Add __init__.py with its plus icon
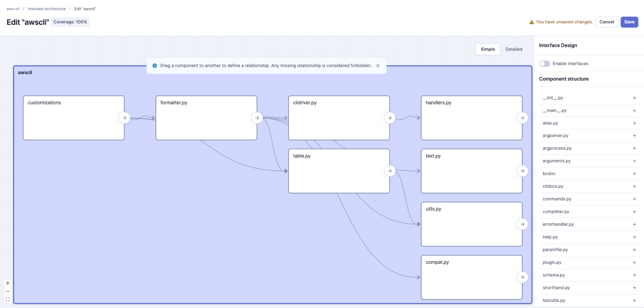Viewport: 644px width, 308px height. 634,98
